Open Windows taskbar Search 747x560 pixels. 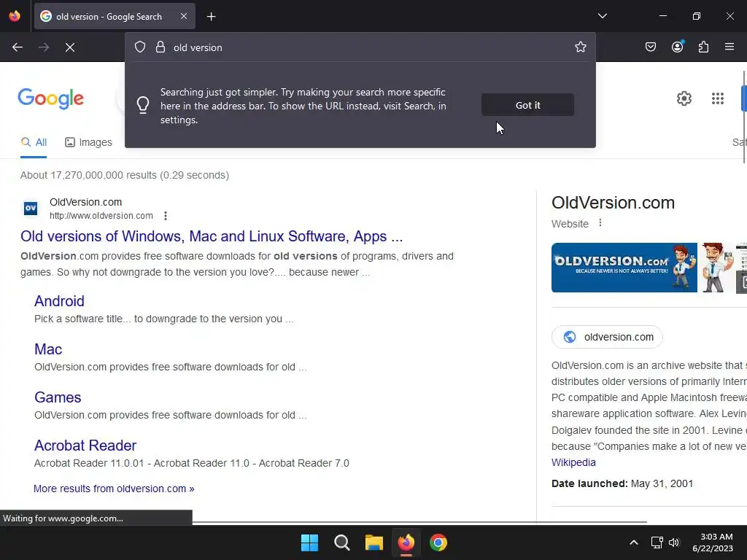341,542
